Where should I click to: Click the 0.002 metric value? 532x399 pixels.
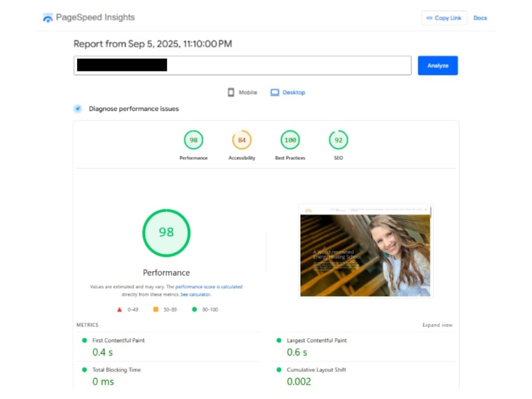299,381
